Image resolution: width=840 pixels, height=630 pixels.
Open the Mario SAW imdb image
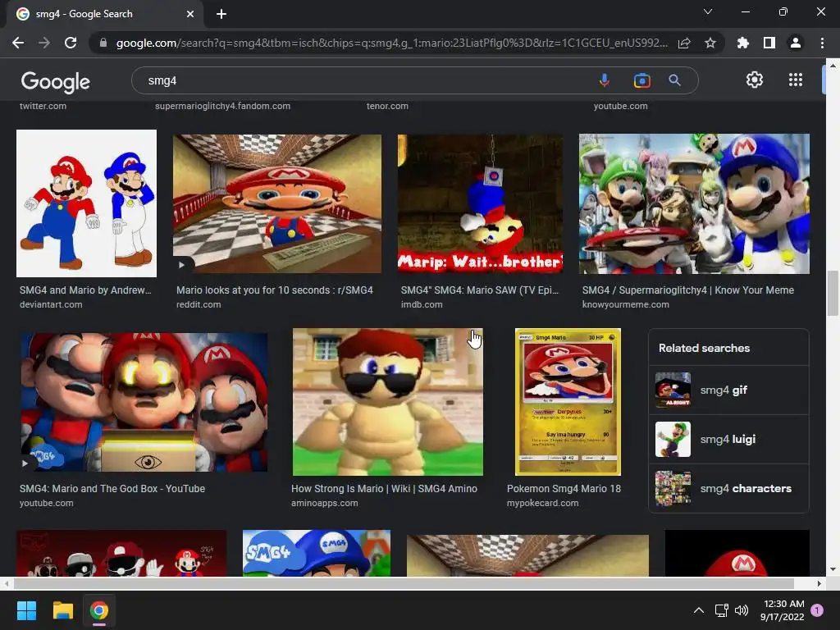pos(480,203)
